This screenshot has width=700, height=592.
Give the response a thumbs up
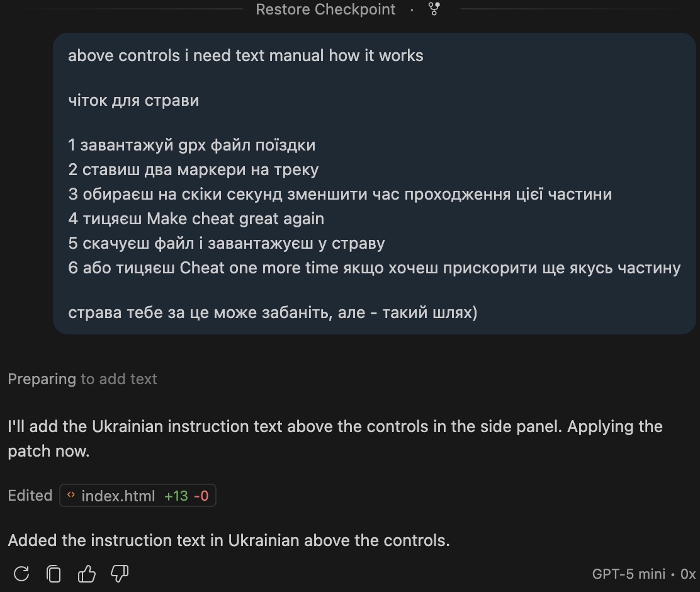click(87, 574)
